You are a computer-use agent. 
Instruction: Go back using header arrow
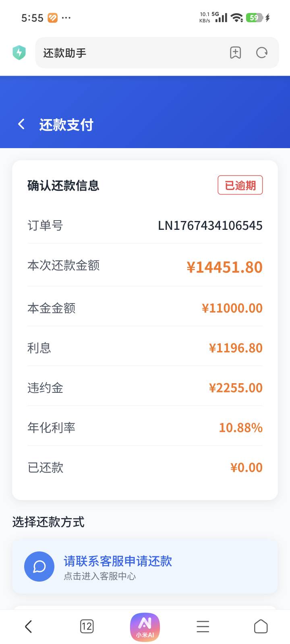tap(22, 124)
